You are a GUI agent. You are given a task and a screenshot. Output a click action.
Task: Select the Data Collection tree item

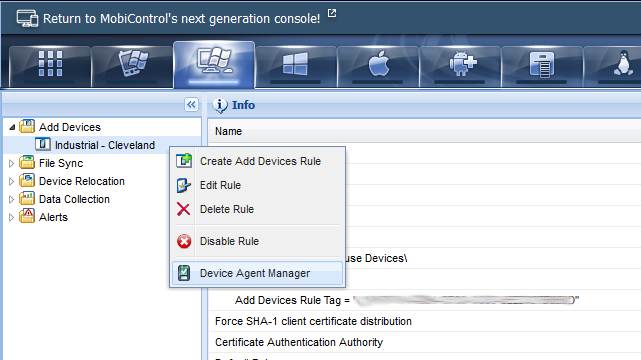[x=74, y=199]
